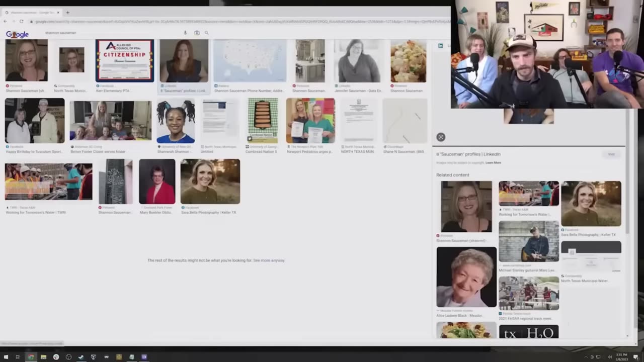This screenshot has width=644, height=362.
Task: Close the Google search browser tab
Action: [58, 13]
